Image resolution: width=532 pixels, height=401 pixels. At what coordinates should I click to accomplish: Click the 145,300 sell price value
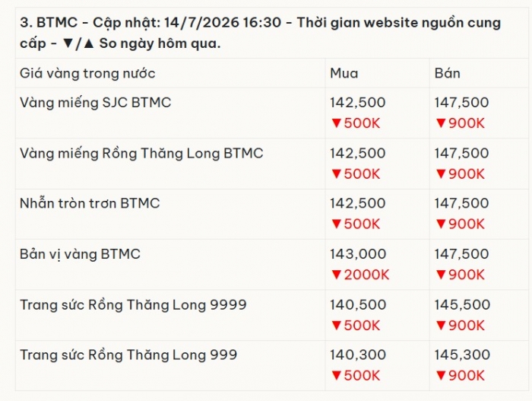tap(462, 355)
